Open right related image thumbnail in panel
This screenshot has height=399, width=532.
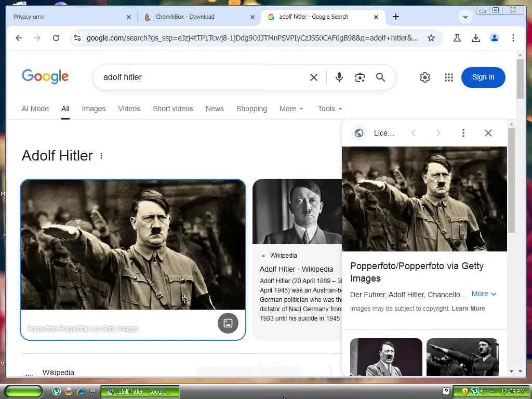click(x=462, y=357)
